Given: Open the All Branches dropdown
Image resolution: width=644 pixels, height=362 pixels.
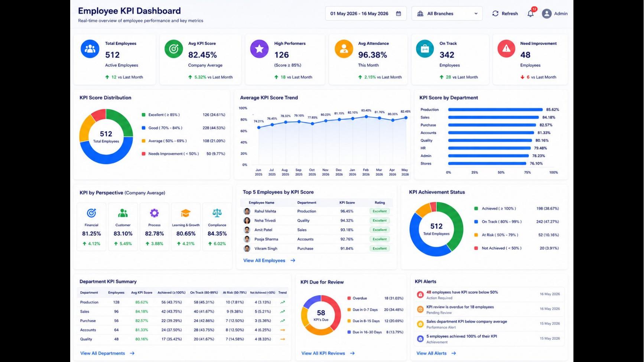Looking at the screenshot, I should [447, 14].
